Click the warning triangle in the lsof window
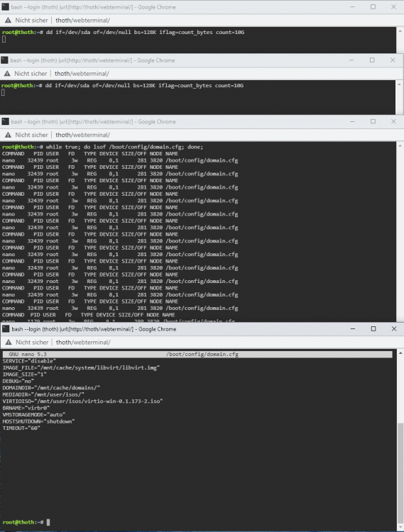Screen dimensions: 404x532 click(x=8, y=135)
